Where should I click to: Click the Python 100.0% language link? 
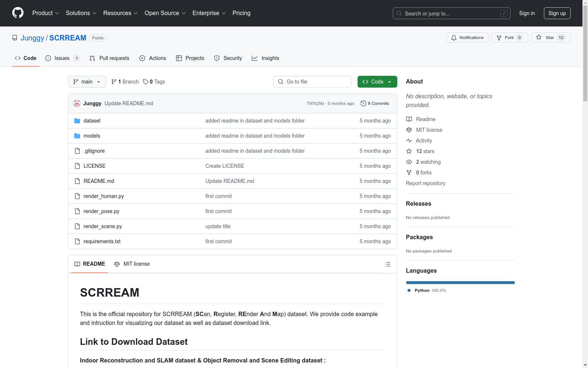click(x=427, y=290)
